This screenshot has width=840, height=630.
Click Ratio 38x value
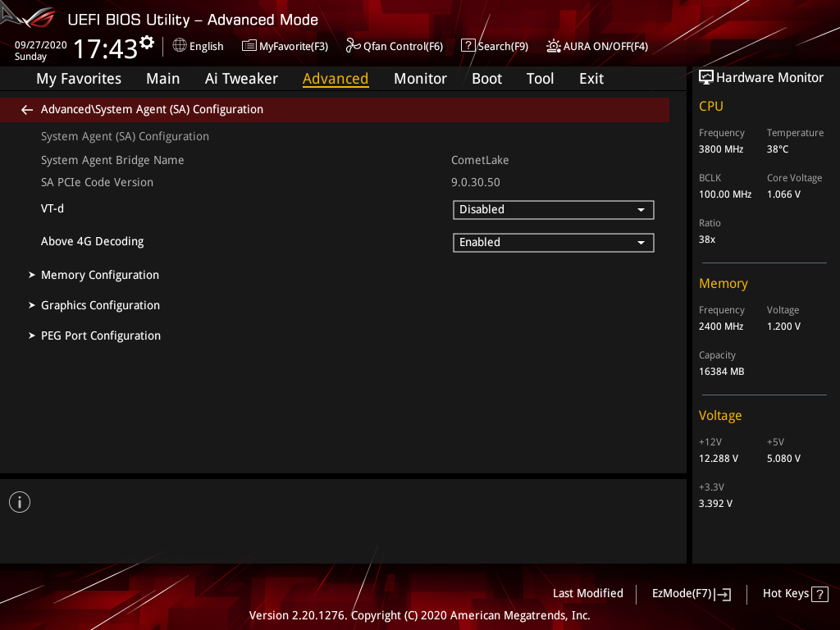pos(706,240)
